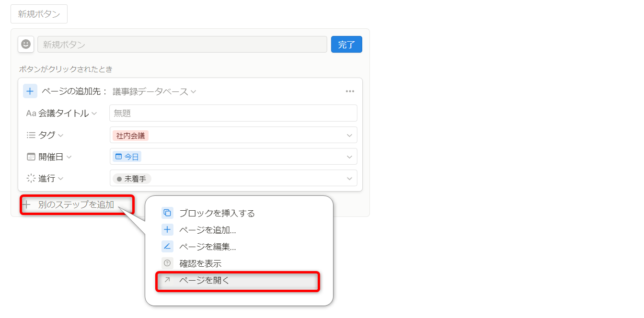
Task: Click the plus icon in ページを追加 menu item
Action: coord(167,230)
